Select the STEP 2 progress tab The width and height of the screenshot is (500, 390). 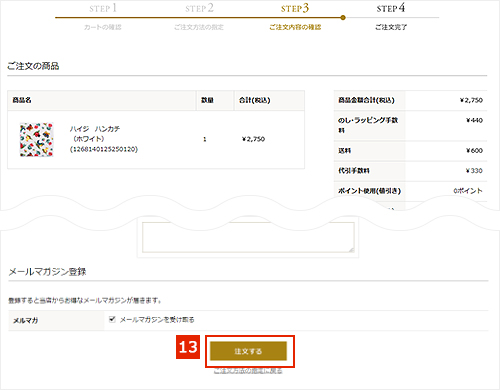coord(199,8)
